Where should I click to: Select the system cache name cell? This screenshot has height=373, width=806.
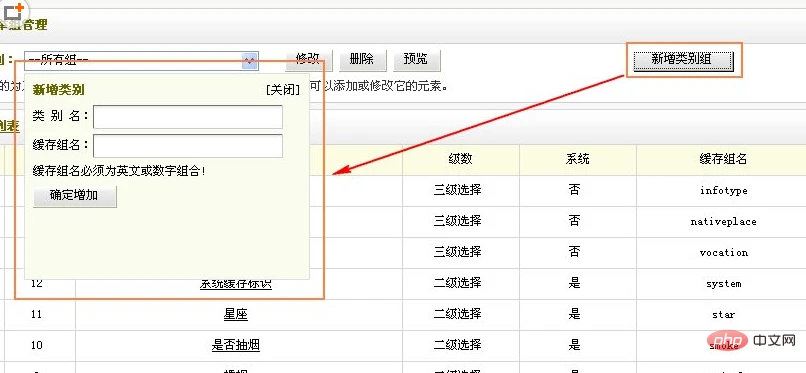[723, 284]
